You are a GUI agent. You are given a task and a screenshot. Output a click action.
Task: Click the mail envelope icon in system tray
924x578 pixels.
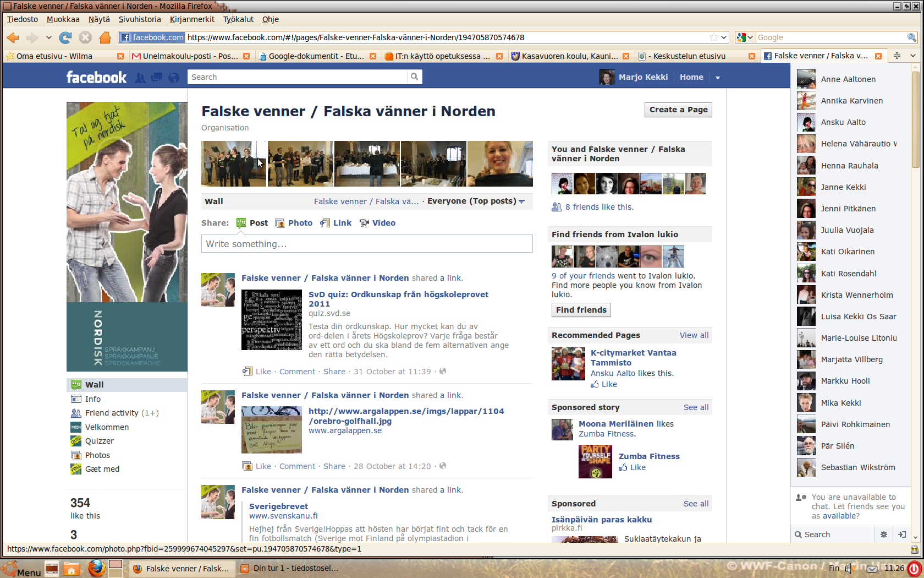click(872, 569)
